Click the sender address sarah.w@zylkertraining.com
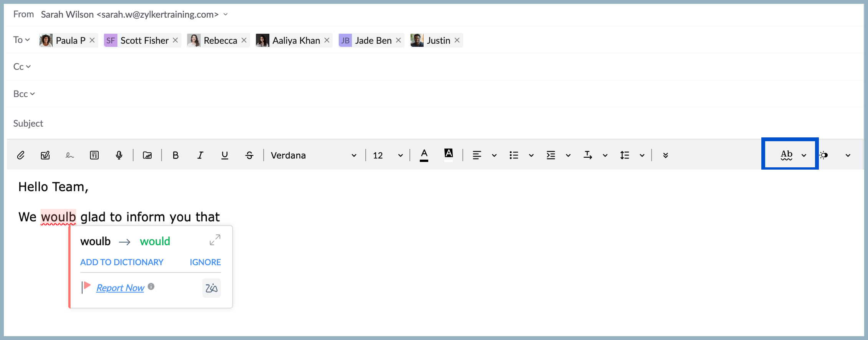Screen dimensions: 868x340 tap(158, 15)
